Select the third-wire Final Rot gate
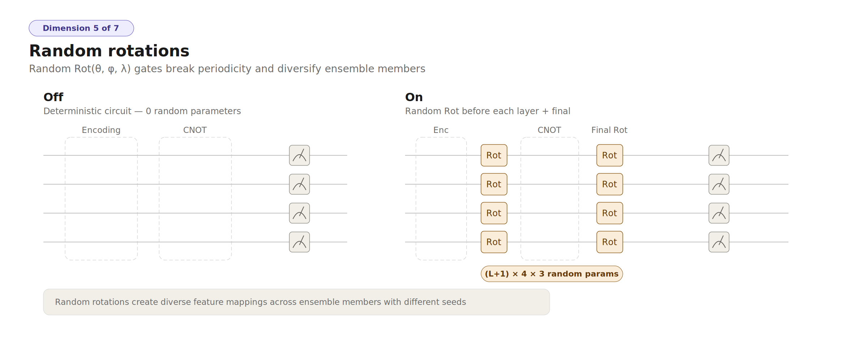 pos(610,213)
